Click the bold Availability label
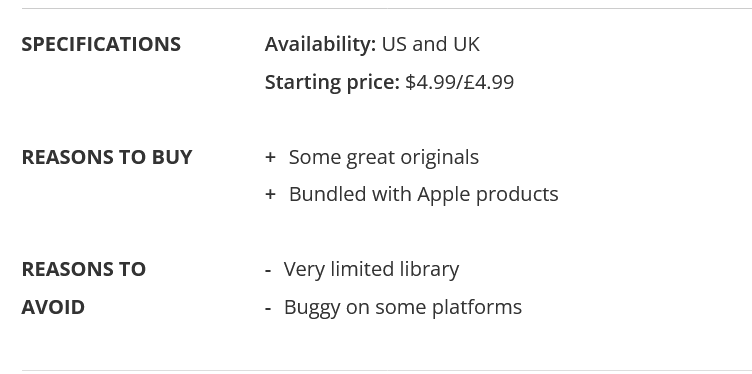 (320, 45)
